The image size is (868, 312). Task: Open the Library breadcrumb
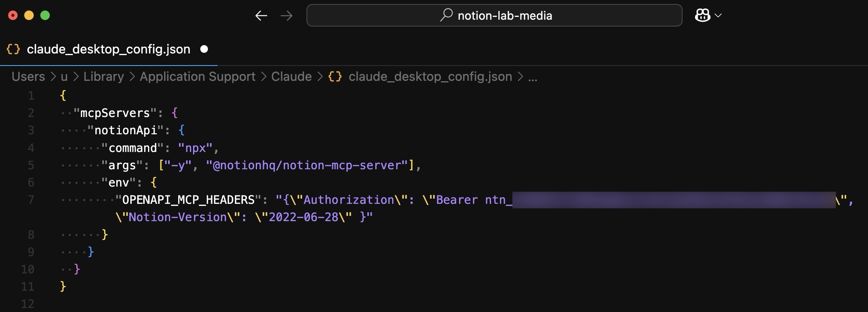[x=104, y=76]
